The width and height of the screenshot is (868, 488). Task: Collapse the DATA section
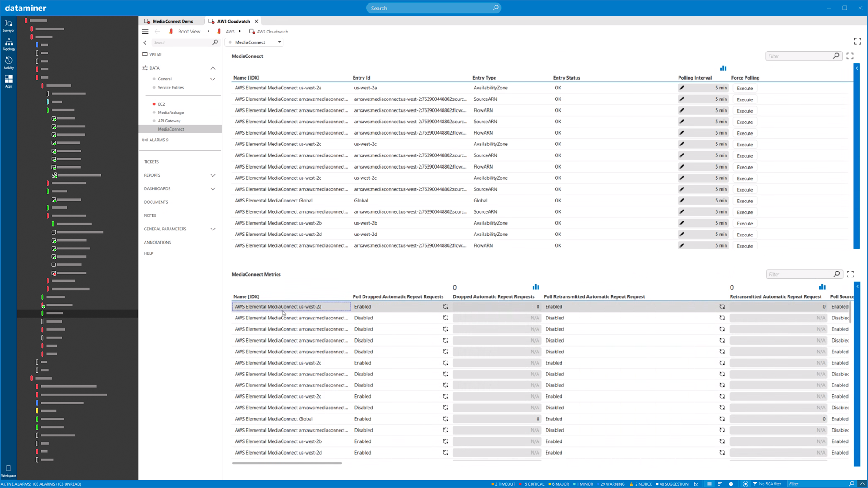tap(213, 68)
